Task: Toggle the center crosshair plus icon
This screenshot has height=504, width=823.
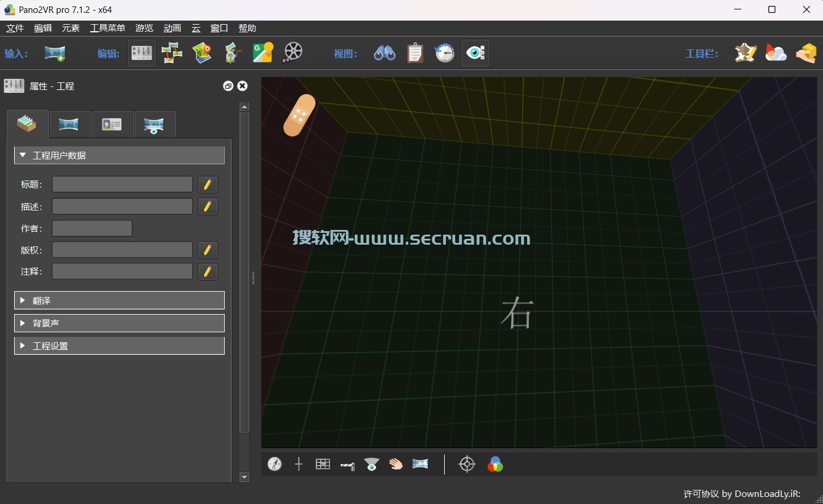Action: coord(299,464)
